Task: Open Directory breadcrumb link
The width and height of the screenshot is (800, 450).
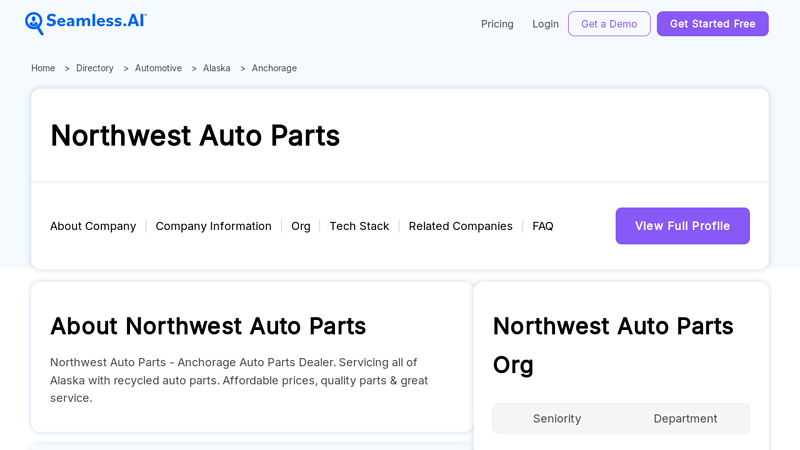Action: point(95,68)
